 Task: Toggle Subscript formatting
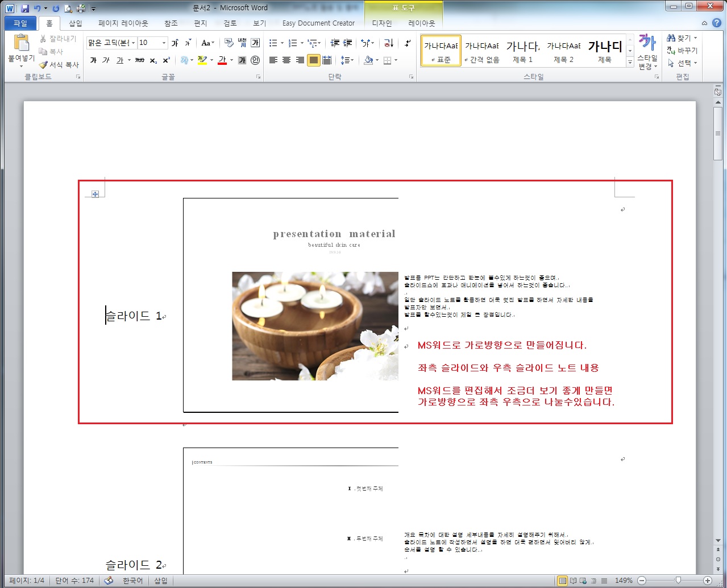(153, 60)
